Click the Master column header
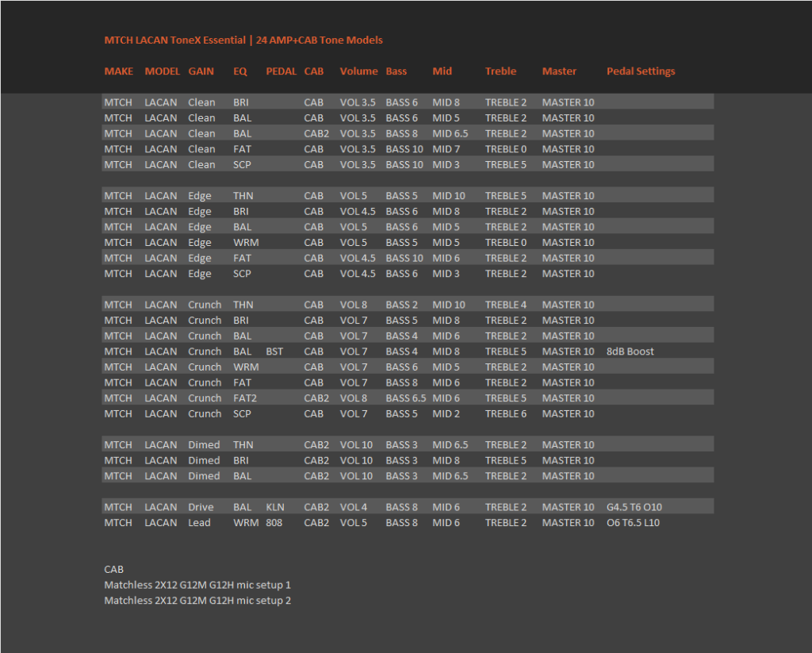Image resolution: width=812 pixels, height=653 pixels. point(559,71)
